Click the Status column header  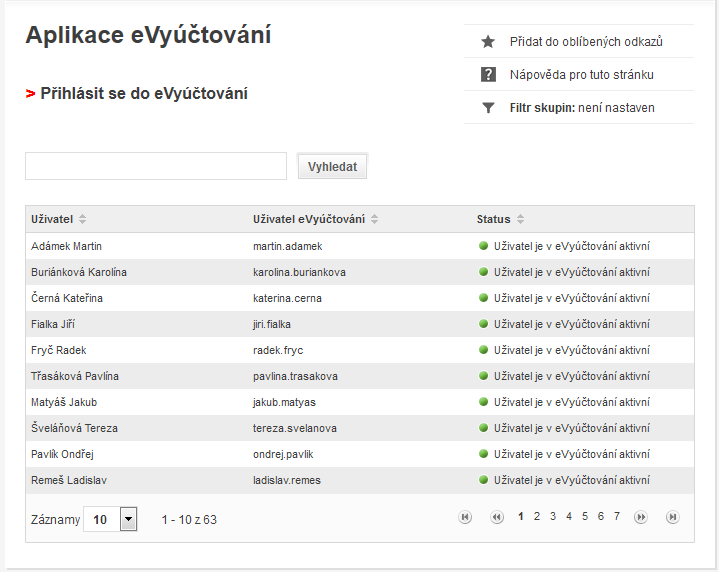(493, 219)
